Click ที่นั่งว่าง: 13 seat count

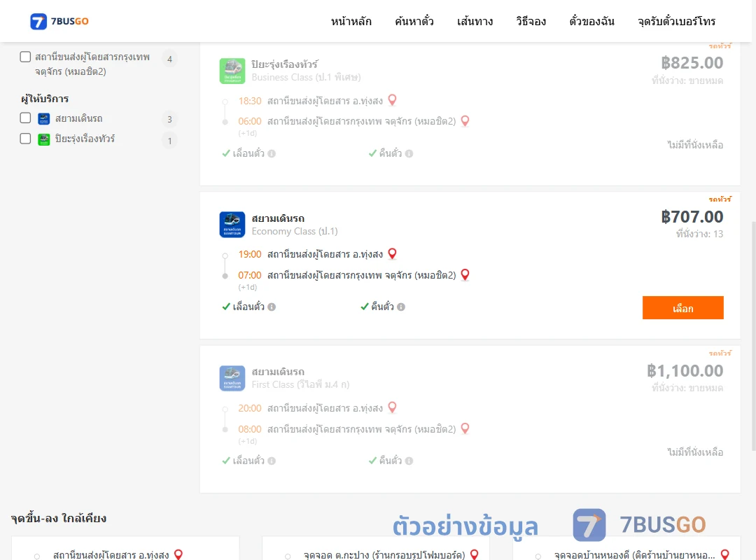tap(699, 234)
